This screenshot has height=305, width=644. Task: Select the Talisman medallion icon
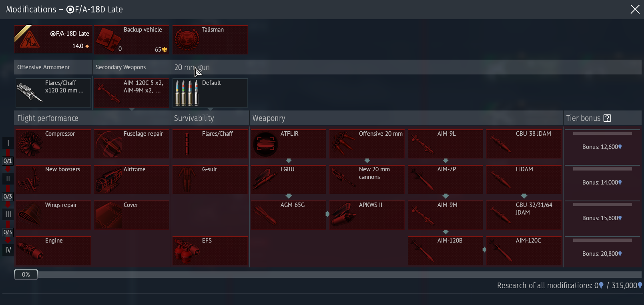point(187,40)
